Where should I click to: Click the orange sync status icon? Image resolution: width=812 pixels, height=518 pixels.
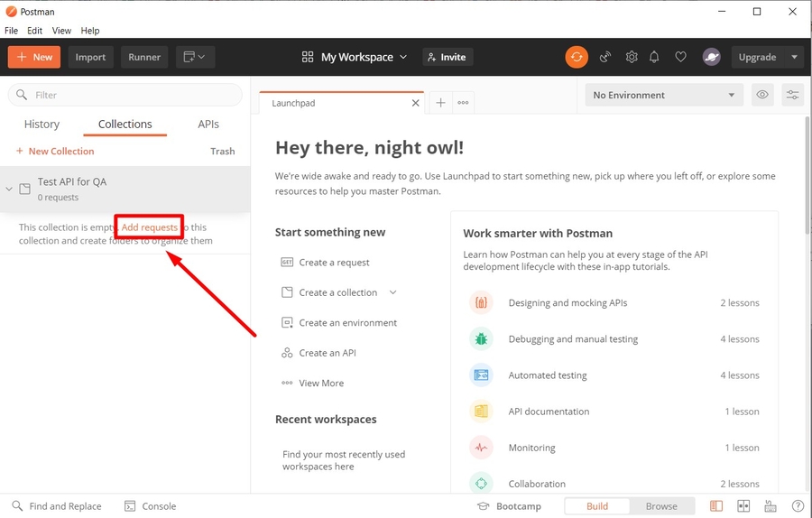576,57
